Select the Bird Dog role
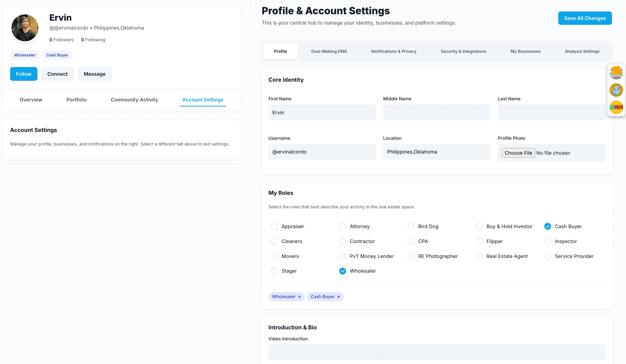626x364 pixels. (411, 226)
